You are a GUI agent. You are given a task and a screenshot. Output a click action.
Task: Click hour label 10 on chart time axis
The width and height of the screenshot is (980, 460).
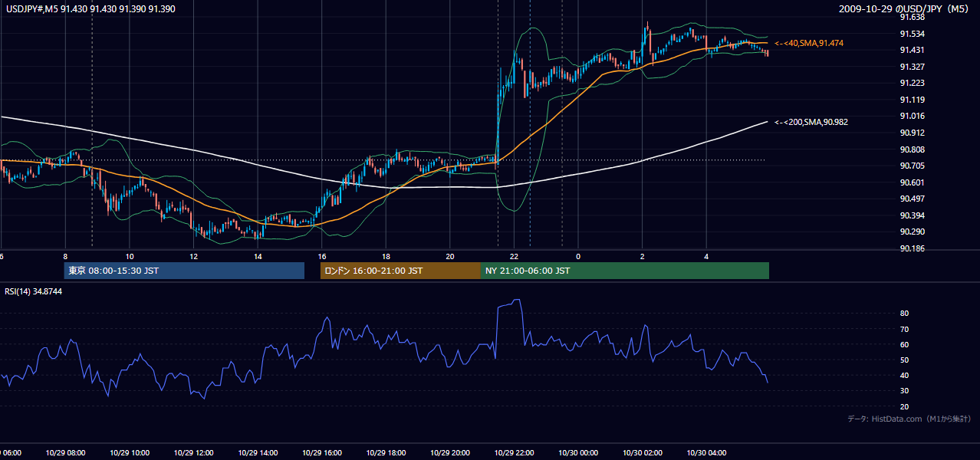click(x=130, y=256)
